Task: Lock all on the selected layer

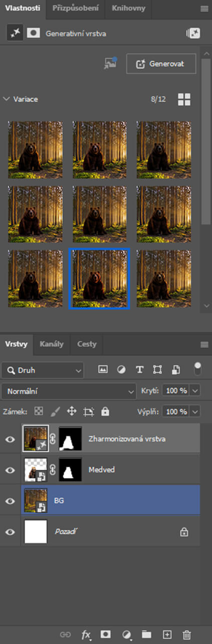Action: click(105, 412)
